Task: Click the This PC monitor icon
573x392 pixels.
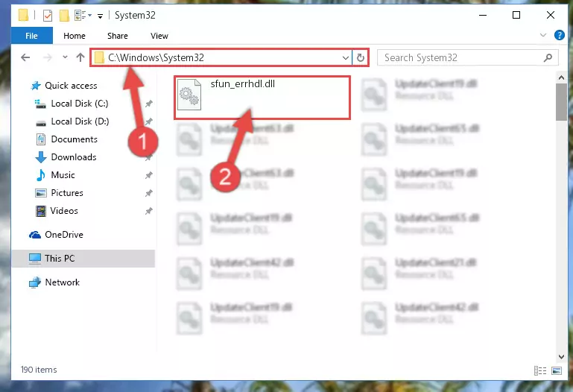Action: click(35, 259)
